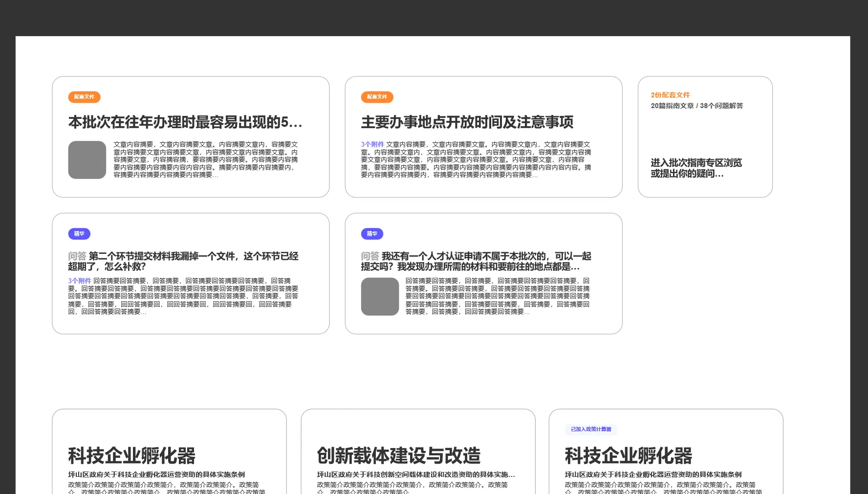868x494 pixels.
Task: Open 创新载体建设与改造 policy card title
Action: click(x=398, y=455)
